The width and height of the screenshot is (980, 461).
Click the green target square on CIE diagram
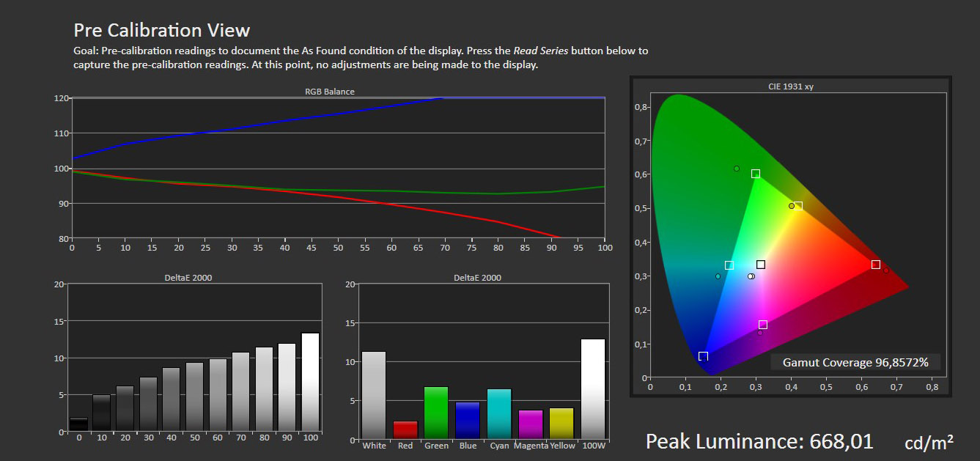point(756,174)
